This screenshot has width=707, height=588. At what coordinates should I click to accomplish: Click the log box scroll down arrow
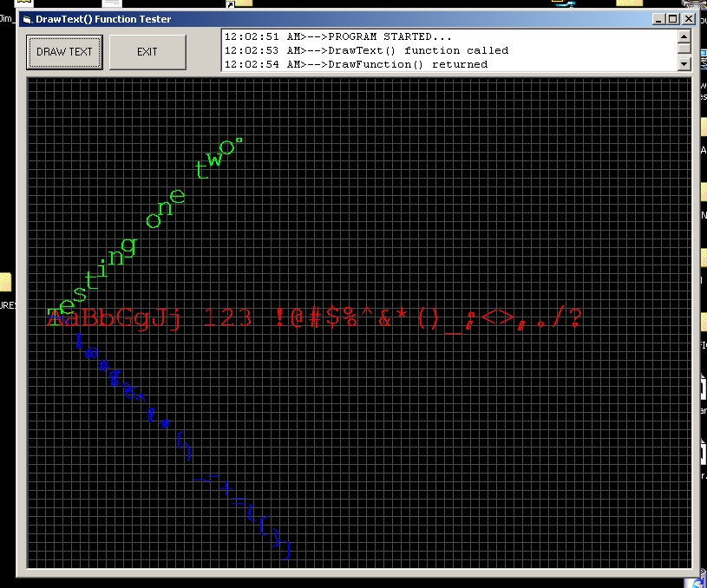(684, 64)
